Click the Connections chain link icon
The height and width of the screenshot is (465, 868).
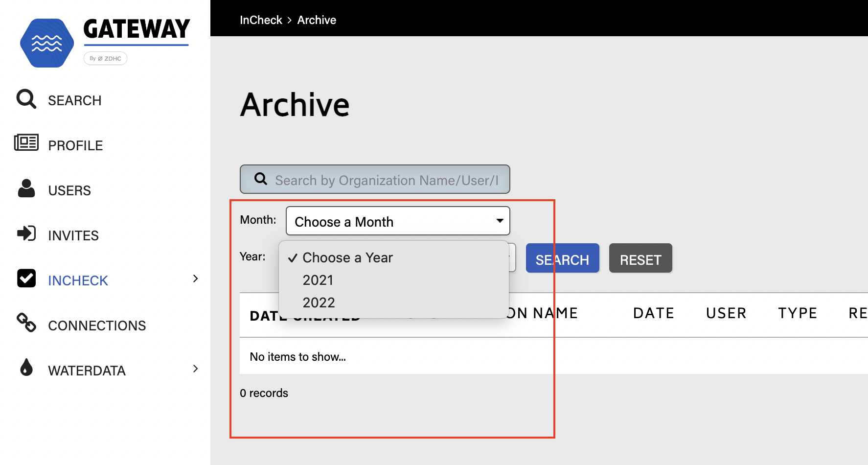coord(26,323)
